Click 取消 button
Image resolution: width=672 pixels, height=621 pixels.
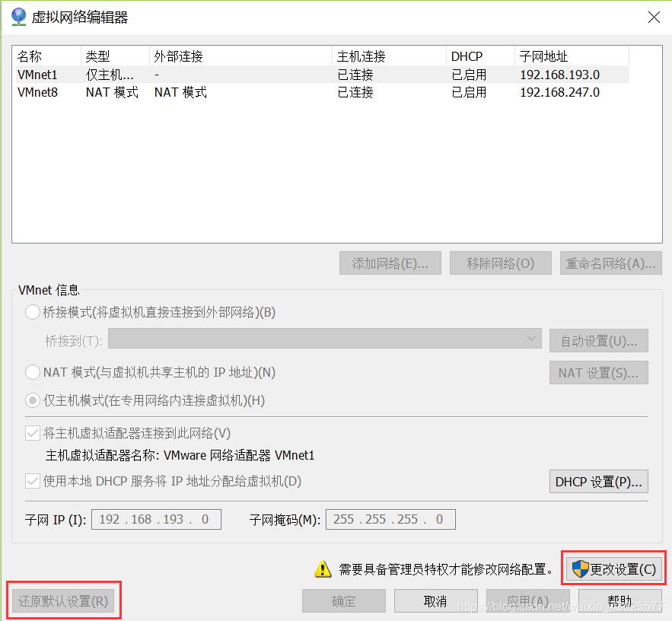tap(435, 601)
